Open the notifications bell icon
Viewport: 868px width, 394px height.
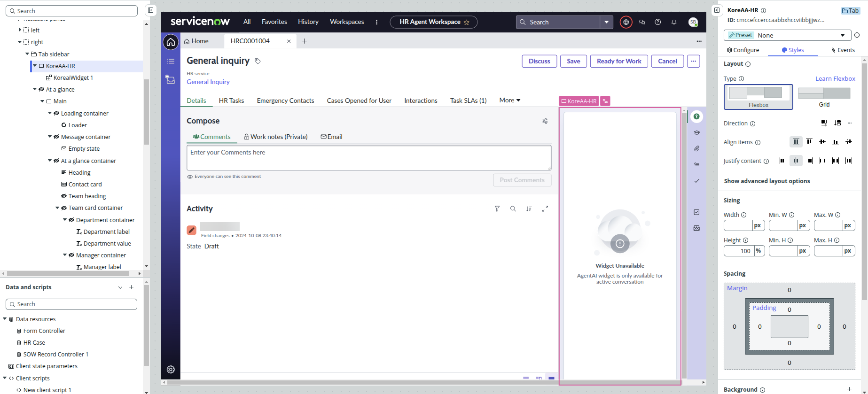pos(674,22)
